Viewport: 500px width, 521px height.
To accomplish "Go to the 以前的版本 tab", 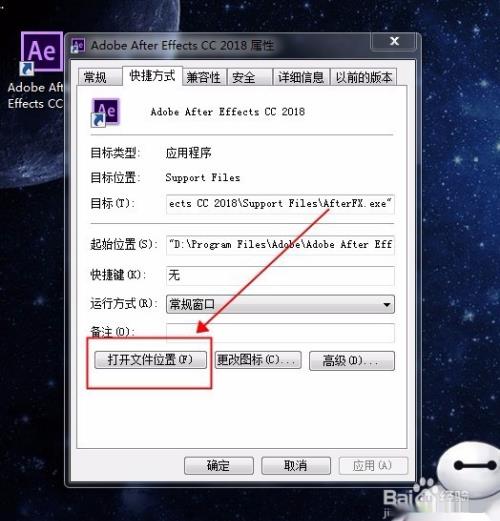I will click(x=364, y=77).
